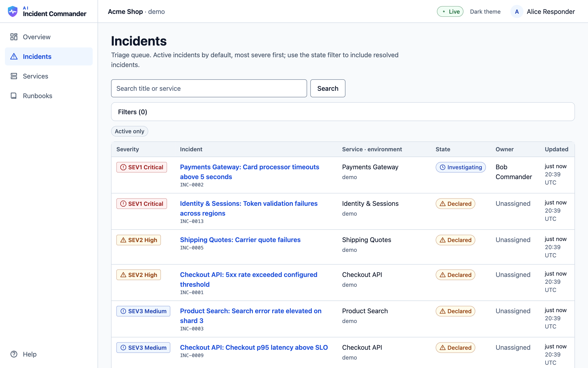Click the Live status indicator
This screenshot has width=588, height=368.
click(x=450, y=11)
